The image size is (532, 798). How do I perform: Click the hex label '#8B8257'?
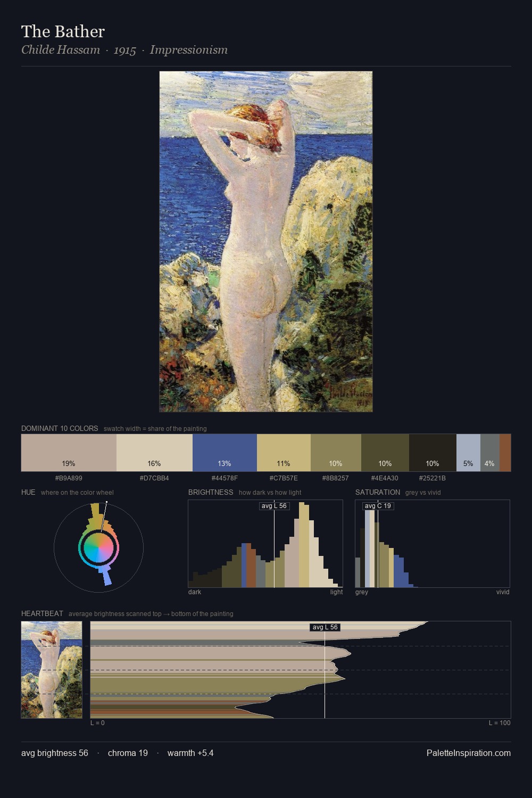[x=336, y=478]
